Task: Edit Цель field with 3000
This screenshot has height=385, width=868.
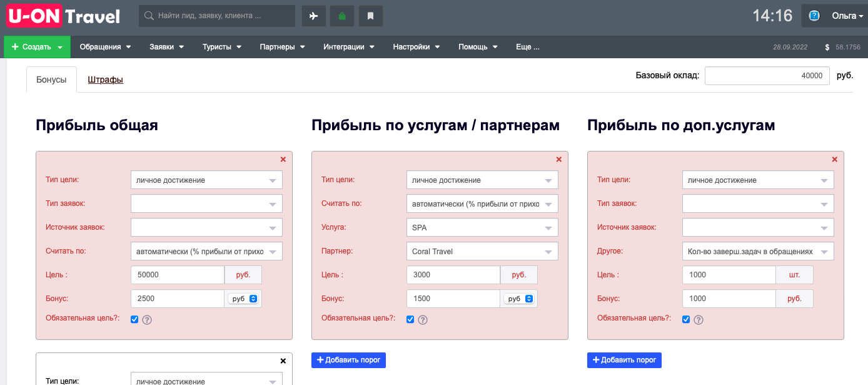Action: 453,275
